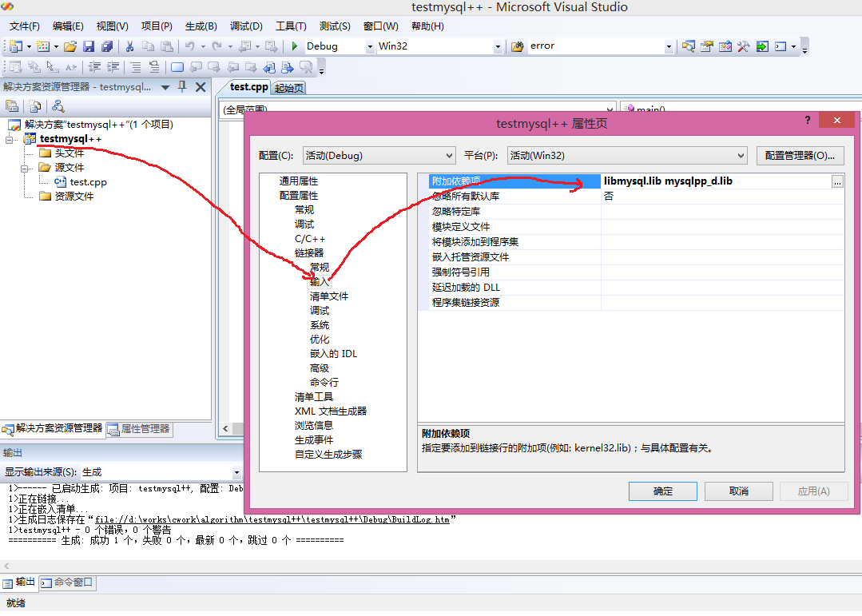Image resolution: width=862 pixels, height=616 pixels.
Task: Click the Copy icon in toolbar
Action: point(148,46)
